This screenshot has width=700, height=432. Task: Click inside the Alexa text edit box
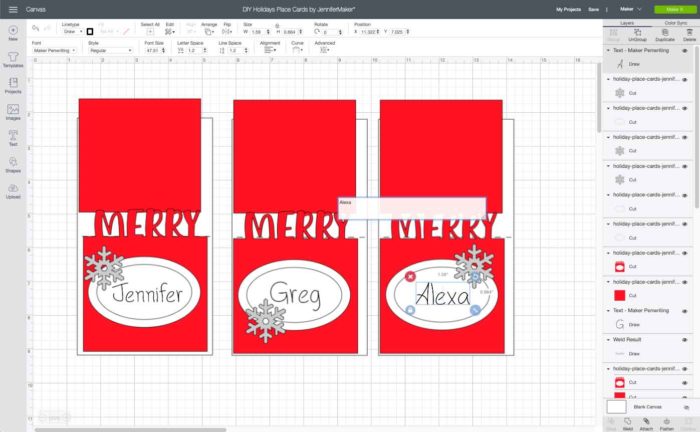tap(412, 208)
